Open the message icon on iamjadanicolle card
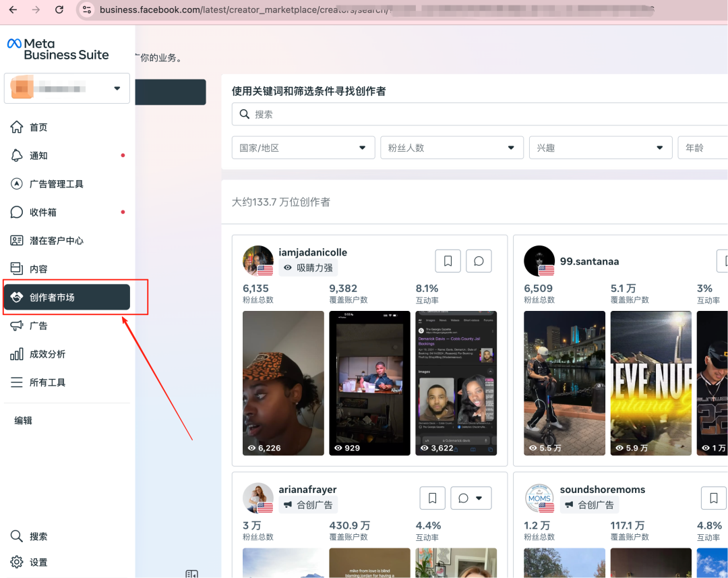 pyautogui.click(x=479, y=261)
